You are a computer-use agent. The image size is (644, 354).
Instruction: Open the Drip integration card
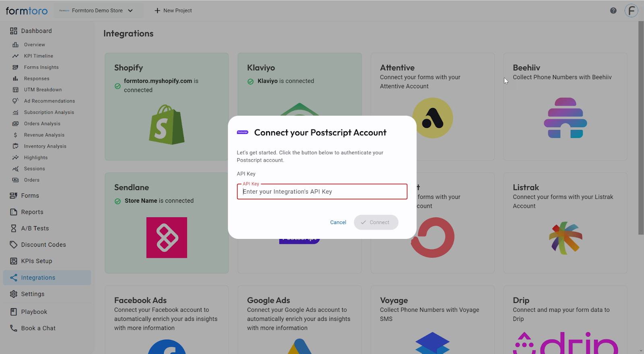pyautogui.click(x=565, y=320)
